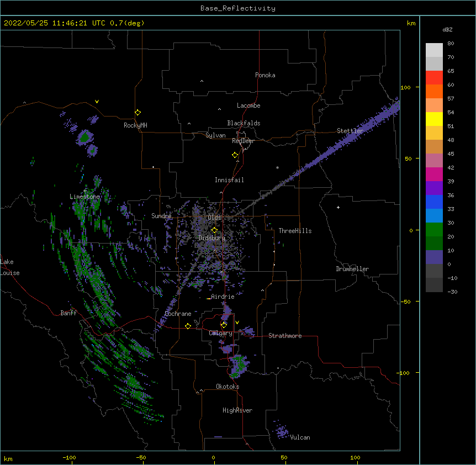Select the HighRiver label
This screenshot has height=465, width=476.
point(237,410)
